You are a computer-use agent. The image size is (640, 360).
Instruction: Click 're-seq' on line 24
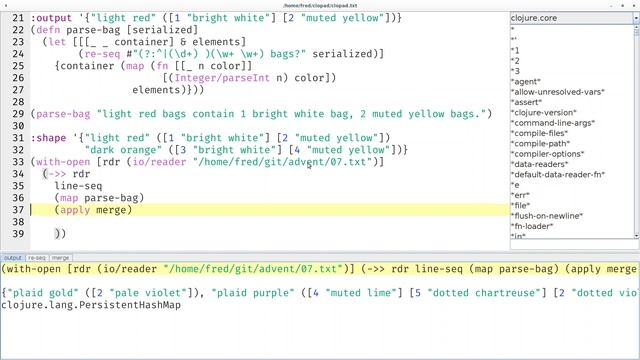(x=102, y=54)
